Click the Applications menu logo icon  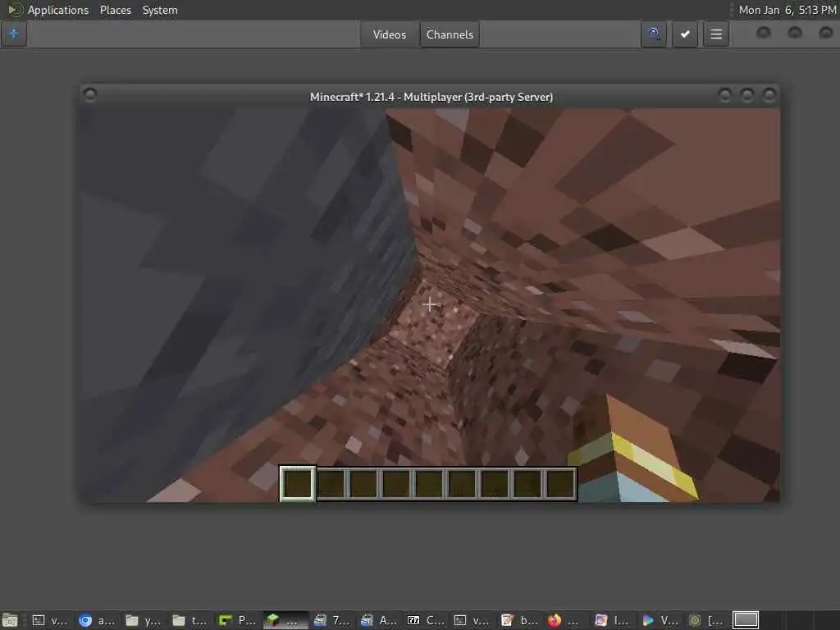[15, 10]
